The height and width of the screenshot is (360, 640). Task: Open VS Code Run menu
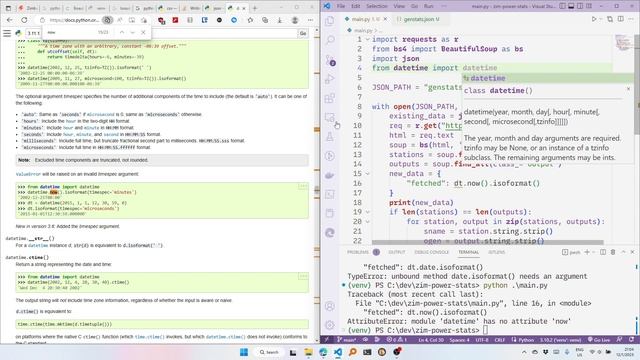(x=429, y=6)
